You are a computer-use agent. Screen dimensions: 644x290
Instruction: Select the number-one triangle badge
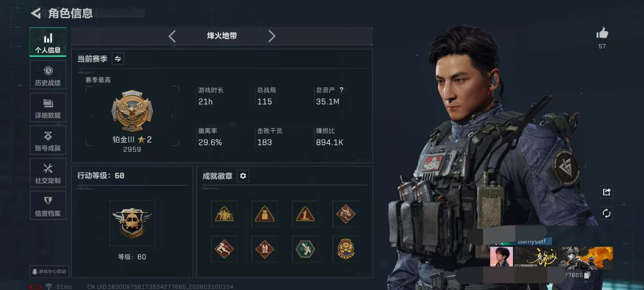tap(305, 214)
